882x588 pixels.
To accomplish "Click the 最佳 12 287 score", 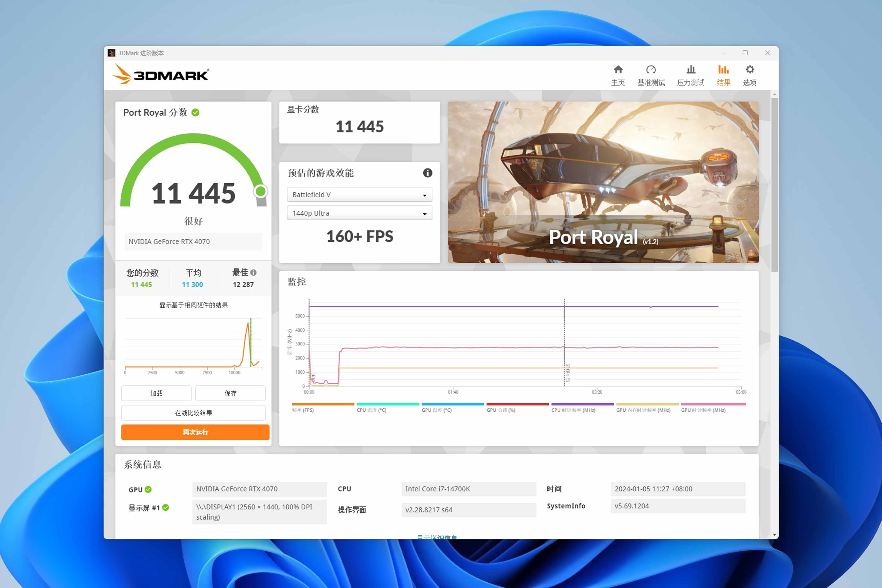I will tap(243, 285).
